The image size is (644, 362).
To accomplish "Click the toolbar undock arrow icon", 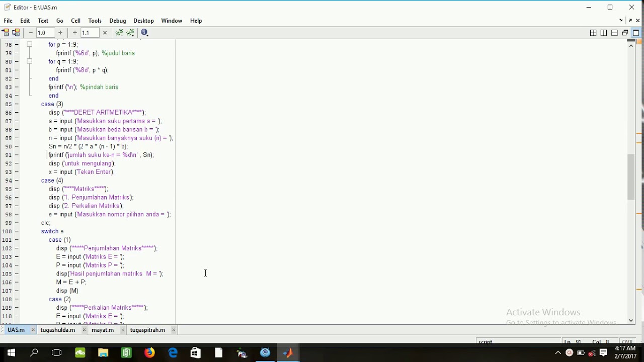I will (621, 21).
